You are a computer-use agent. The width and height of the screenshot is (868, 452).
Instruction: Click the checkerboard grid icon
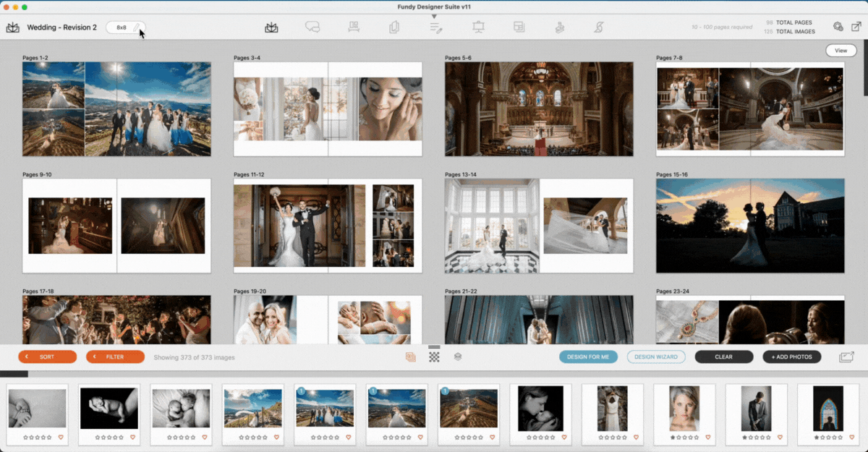coord(434,357)
